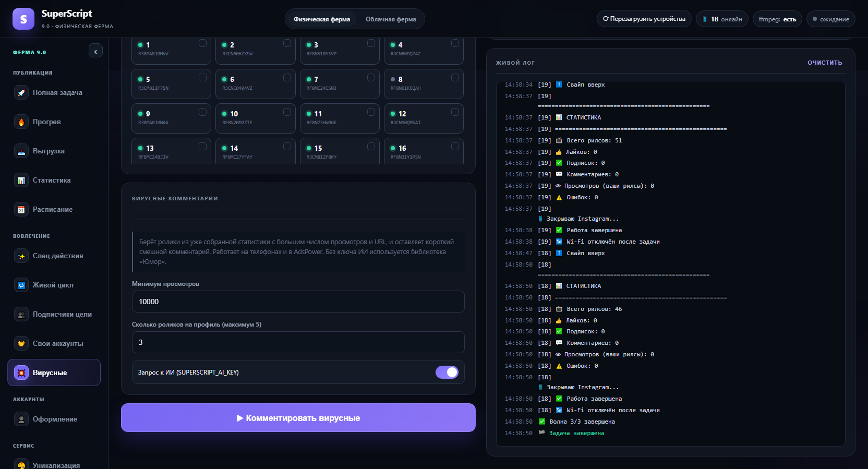Image resolution: width=868 pixels, height=469 pixels.
Task: Open the Полная задача rocket icon
Action: coord(21,93)
